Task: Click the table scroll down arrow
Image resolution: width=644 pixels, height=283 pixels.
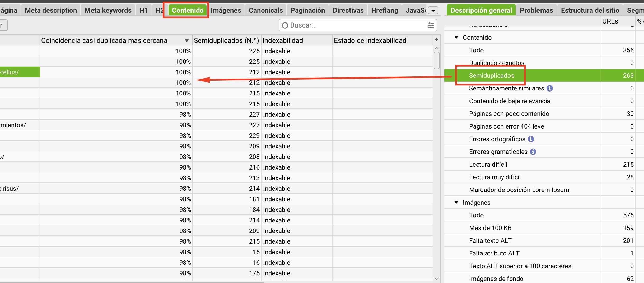Action: tap(437, 279)
